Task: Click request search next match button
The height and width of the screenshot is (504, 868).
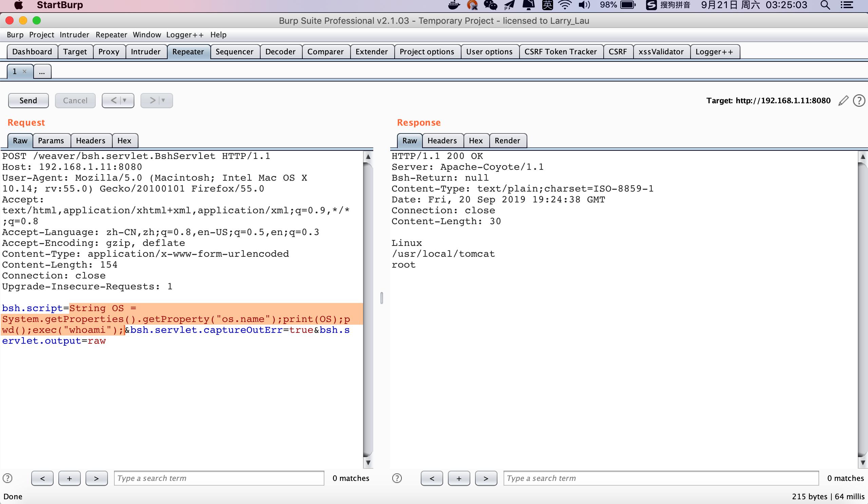Action: (x=96, y=478)
